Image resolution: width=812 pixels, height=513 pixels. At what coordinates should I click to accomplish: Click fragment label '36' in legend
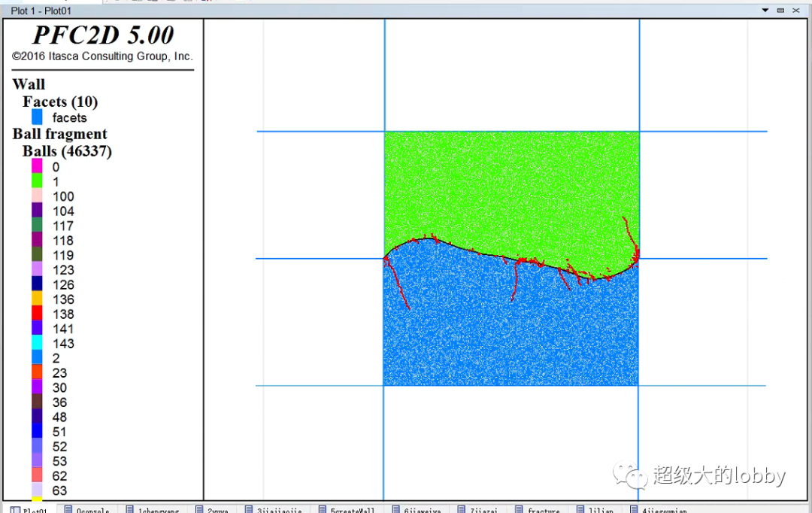[x=59, y=402]
